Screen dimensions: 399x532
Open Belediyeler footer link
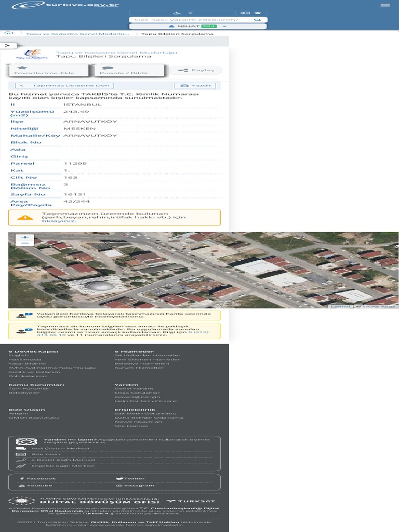click(24, 393)
